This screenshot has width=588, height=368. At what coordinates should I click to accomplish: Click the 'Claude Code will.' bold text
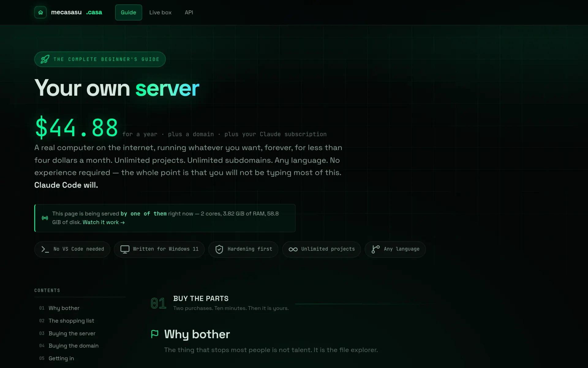66,185
